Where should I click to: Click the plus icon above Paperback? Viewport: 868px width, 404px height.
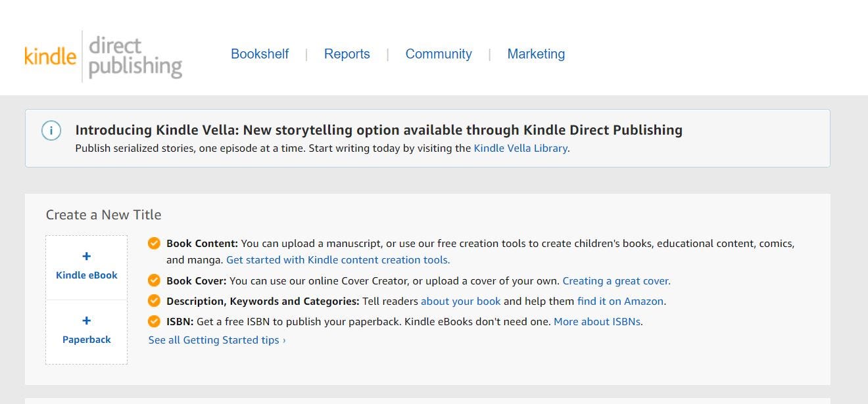tap(87, 321)
